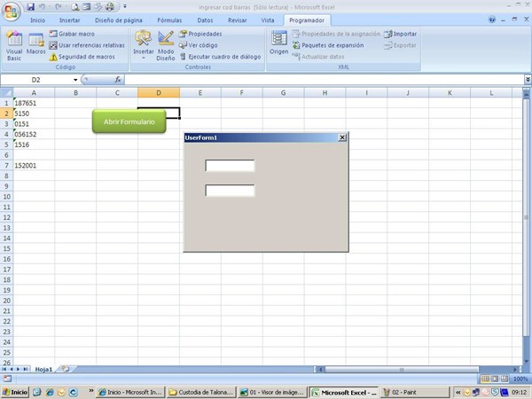The image size is (532, 399).
Task: Click the Windows Inicio button
Action: pos(15,392)
